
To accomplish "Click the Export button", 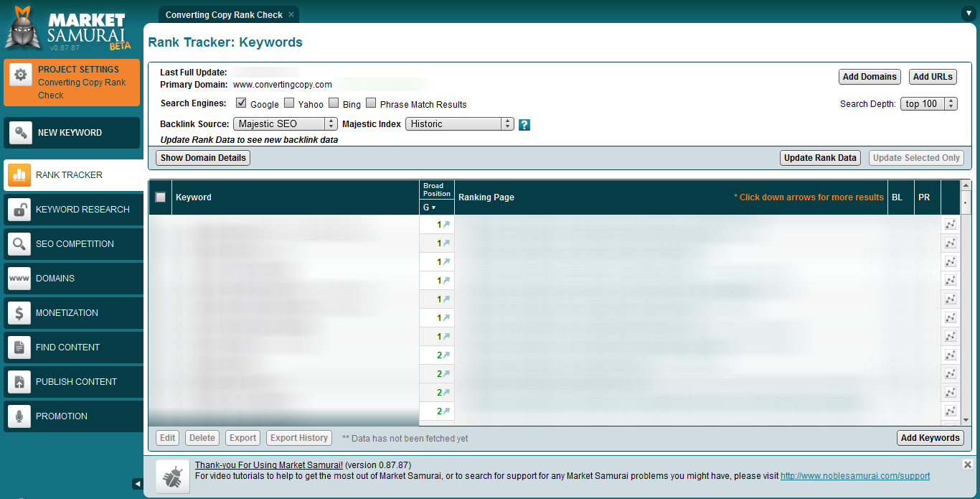I will (242, 438).
